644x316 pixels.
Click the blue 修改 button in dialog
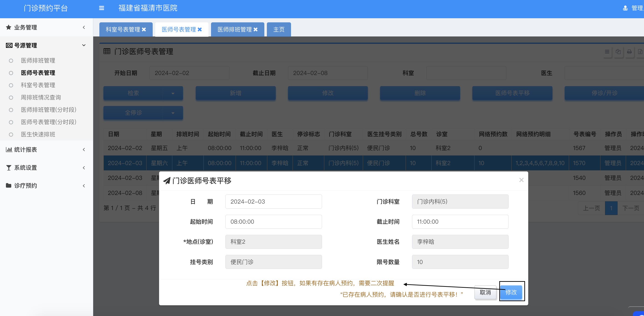(x=511, y=292)
